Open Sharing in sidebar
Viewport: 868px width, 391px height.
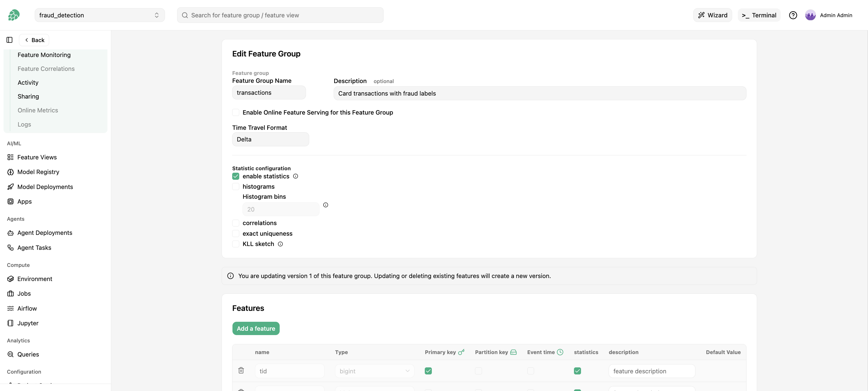tap(28, 96)
